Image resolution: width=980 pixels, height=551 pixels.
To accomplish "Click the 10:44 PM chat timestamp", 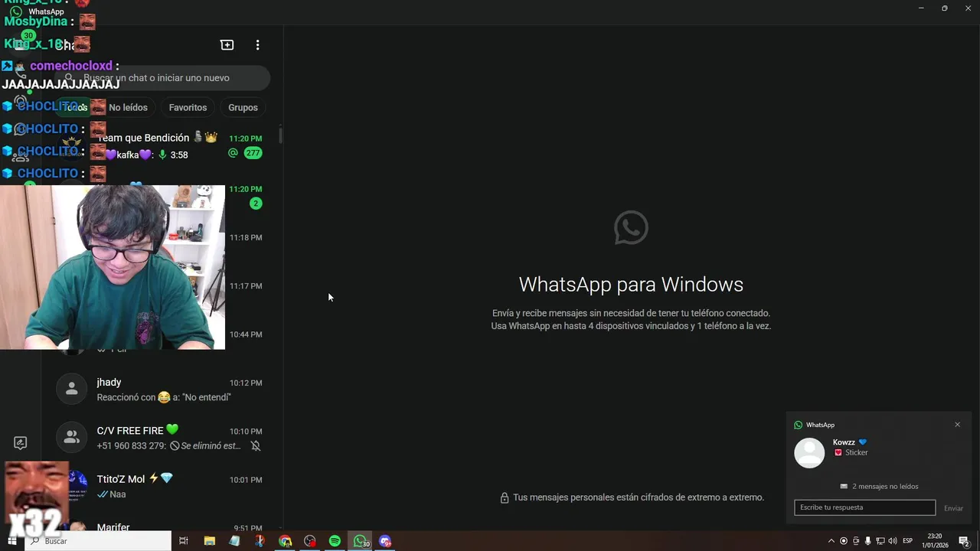I will [246, 334].
